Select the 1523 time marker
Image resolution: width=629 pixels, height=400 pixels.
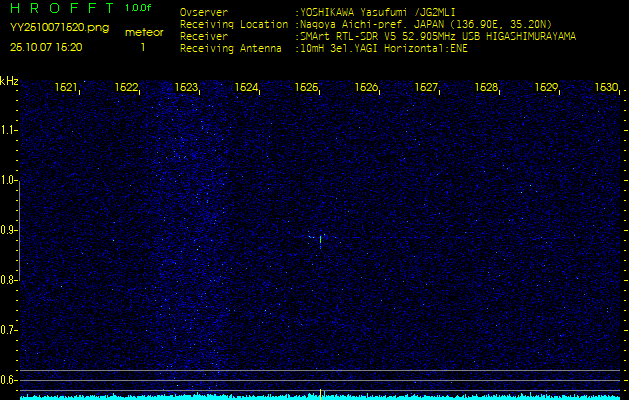pos(186,88)
